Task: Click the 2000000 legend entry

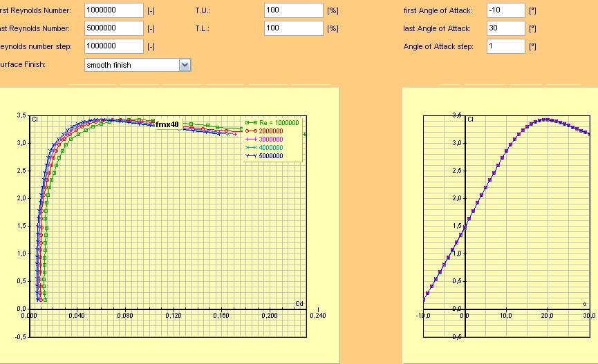Action: (x=264, y=131)
